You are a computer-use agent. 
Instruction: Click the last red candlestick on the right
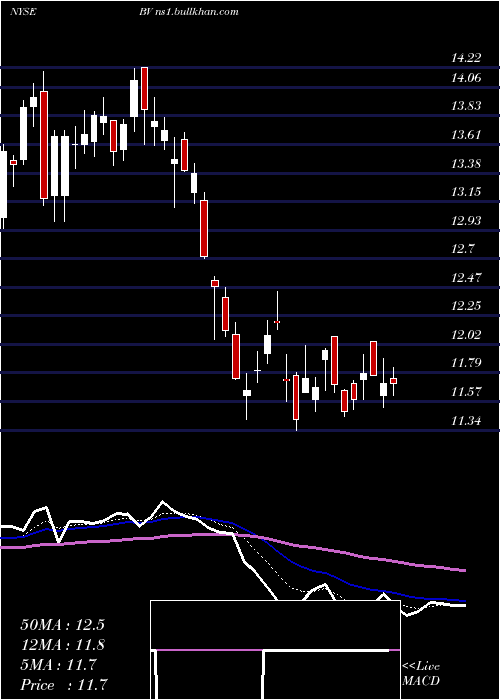pos(393,381)
